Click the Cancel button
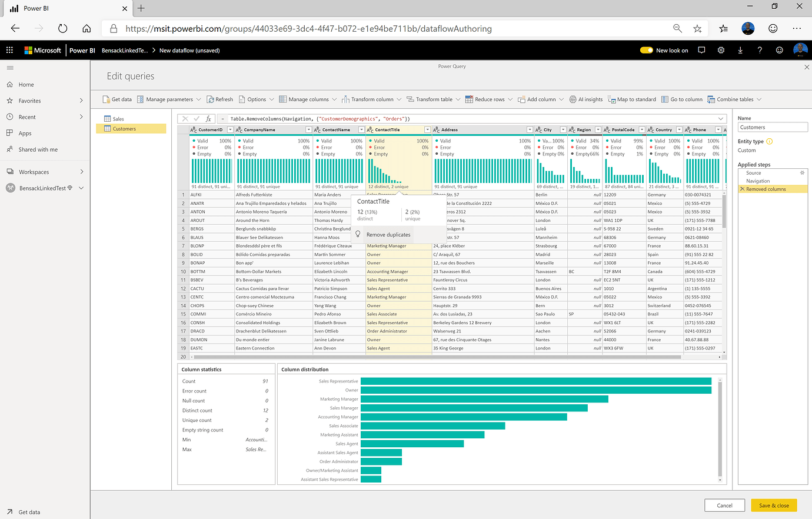812x519 pixels. click(x=724, y=505)
